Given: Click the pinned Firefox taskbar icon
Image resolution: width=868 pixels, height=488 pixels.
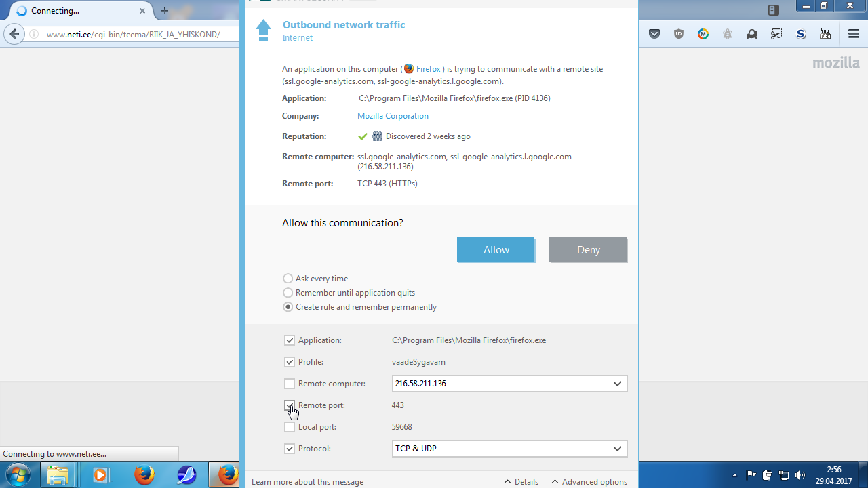Looking at the screenshot, I should click(143, 475).
